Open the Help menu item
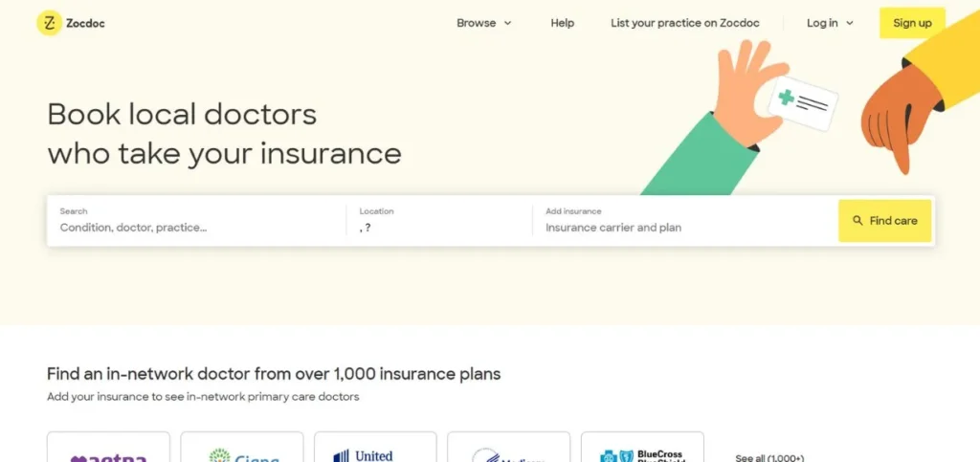Viewport: 980px width, 462px height. [563, 23]
